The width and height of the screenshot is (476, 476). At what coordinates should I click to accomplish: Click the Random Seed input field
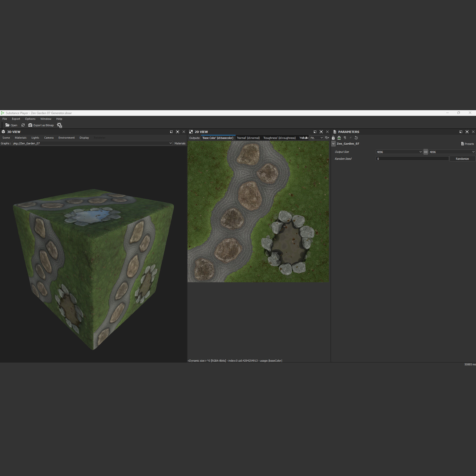412,159
